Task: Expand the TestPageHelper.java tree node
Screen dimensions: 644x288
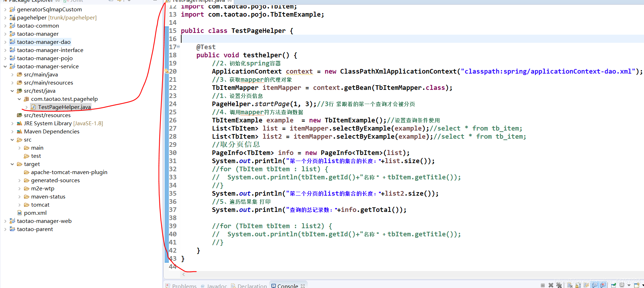Action: [26, 107]
